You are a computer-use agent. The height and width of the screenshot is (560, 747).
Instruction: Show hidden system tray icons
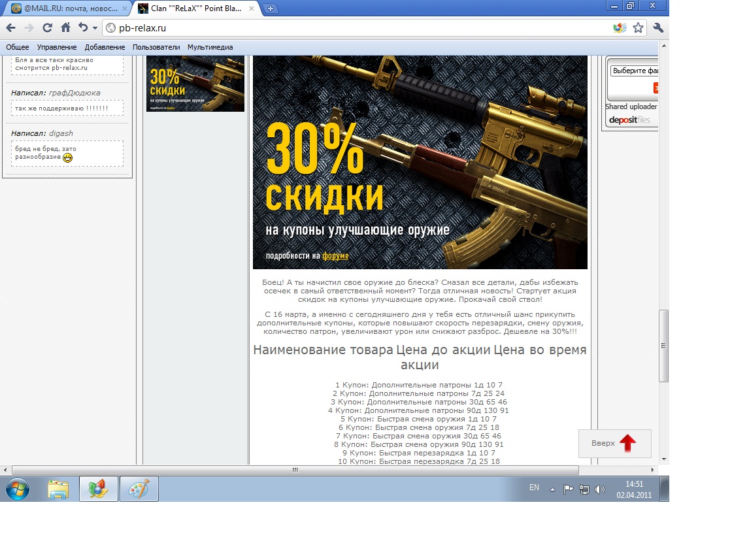[552, 489]
